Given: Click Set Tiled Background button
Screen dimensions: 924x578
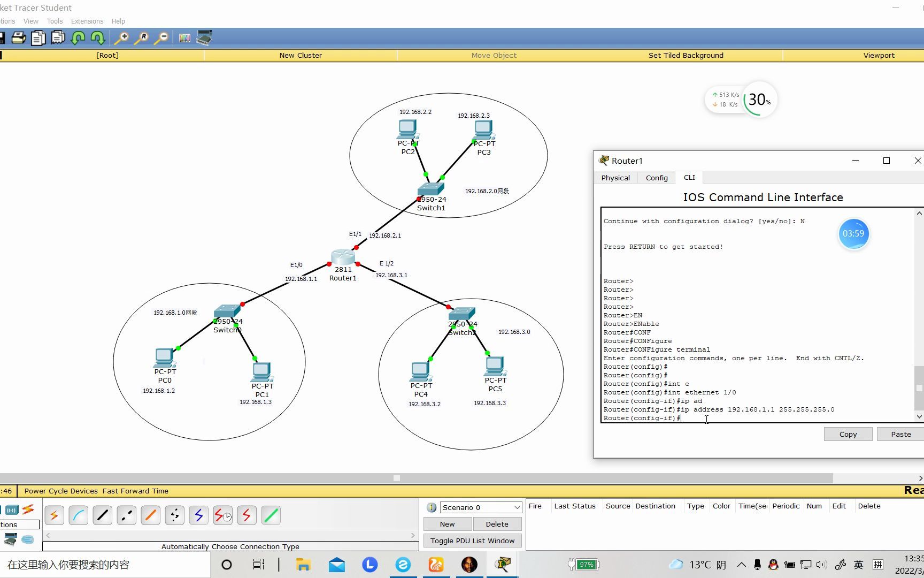Looking at the screenshot, I should click(x=686, y=55).
